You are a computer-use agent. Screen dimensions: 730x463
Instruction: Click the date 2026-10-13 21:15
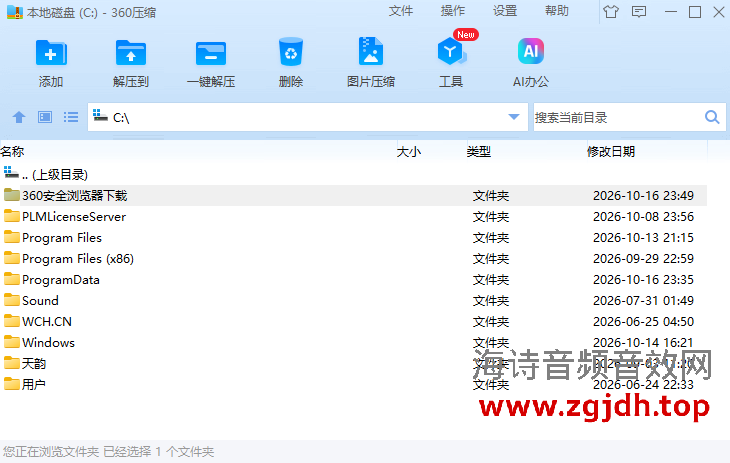click(643, 238)
